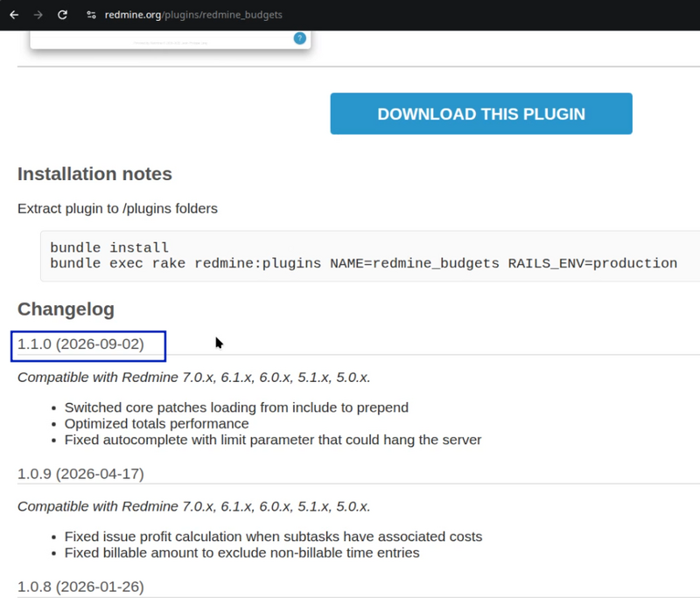This screenshot has width=700, height=598.
Task: Click the DOWNLOAD THIS PLUGIN button
Action: [x=481, y=114]
